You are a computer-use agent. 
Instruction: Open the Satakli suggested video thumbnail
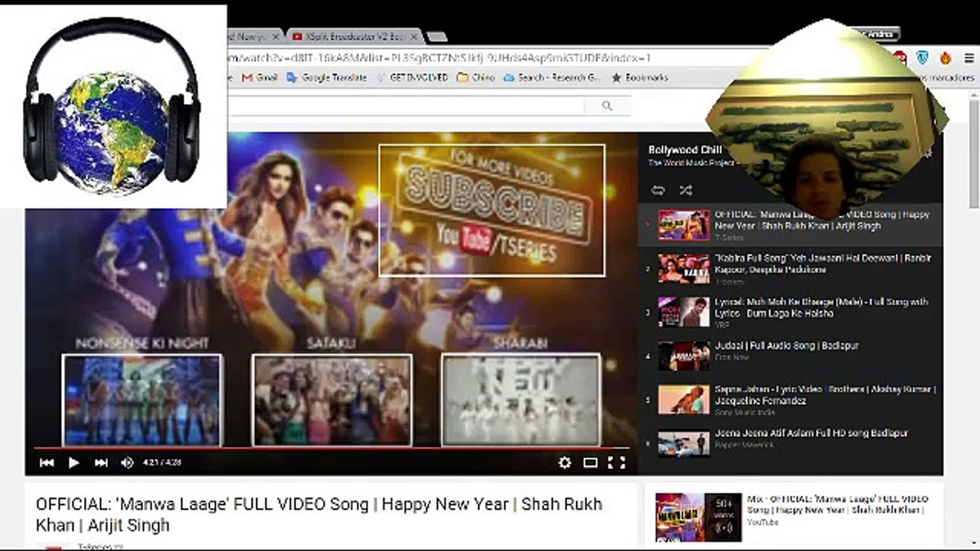(332, 400)
